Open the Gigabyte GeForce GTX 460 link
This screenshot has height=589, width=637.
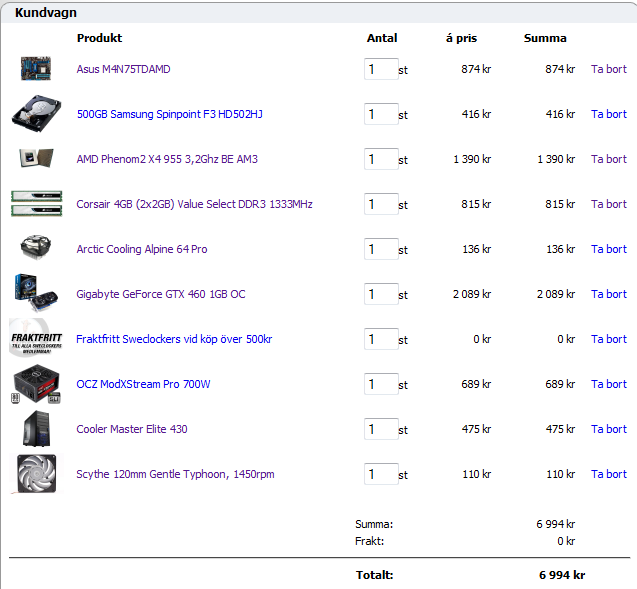pos(160,294)
